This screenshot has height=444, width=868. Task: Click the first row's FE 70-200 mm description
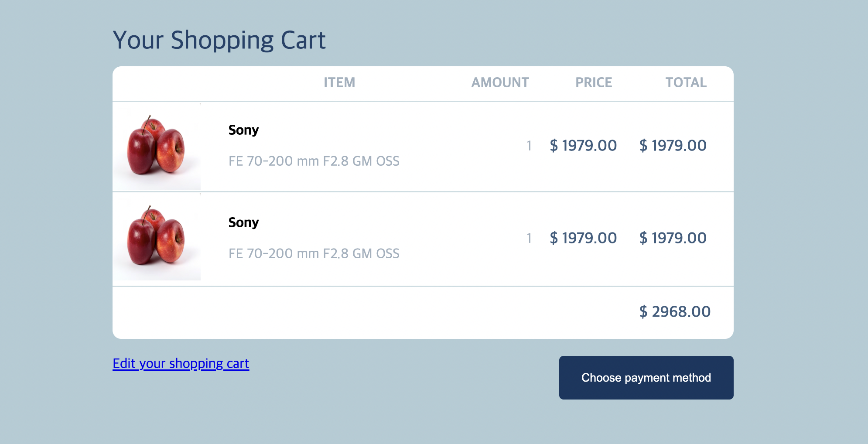tap(314, 161)
